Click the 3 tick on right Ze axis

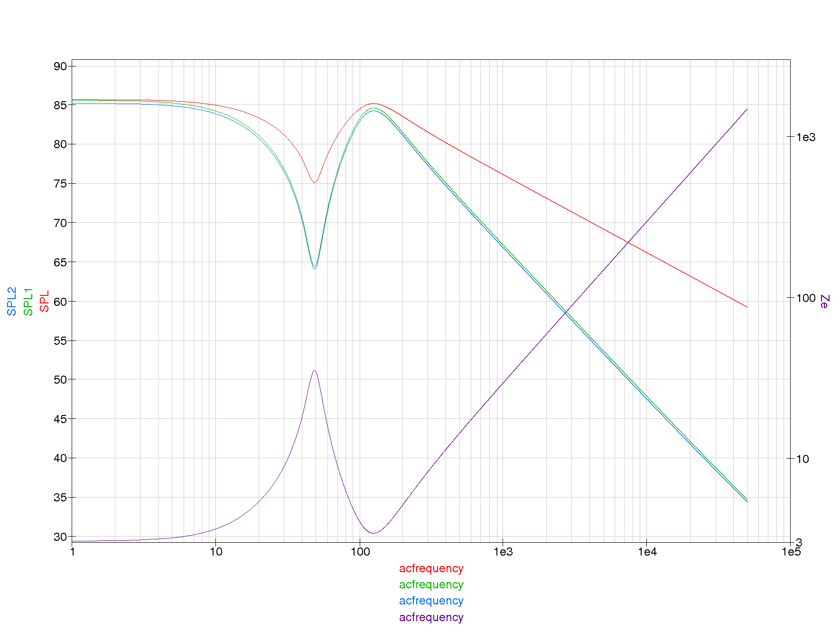pyautogui.click(x=799, y=542)
